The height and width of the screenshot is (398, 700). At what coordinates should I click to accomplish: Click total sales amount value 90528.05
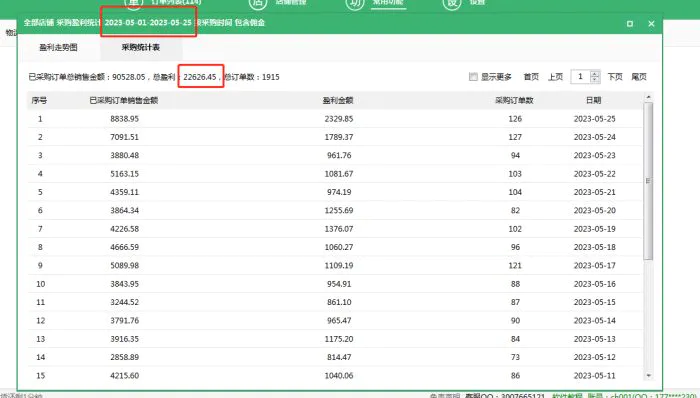click(129, 77)
